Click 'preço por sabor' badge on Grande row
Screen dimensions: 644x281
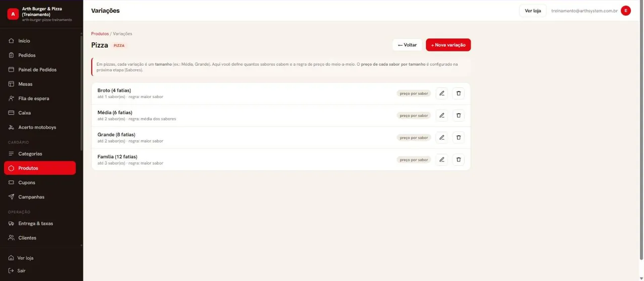point(414,138)
